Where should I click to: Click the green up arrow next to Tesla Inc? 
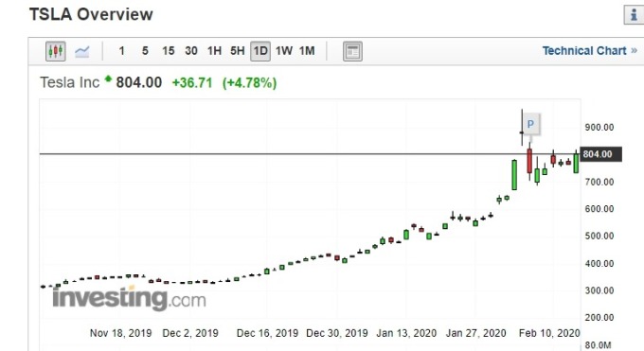108,79
